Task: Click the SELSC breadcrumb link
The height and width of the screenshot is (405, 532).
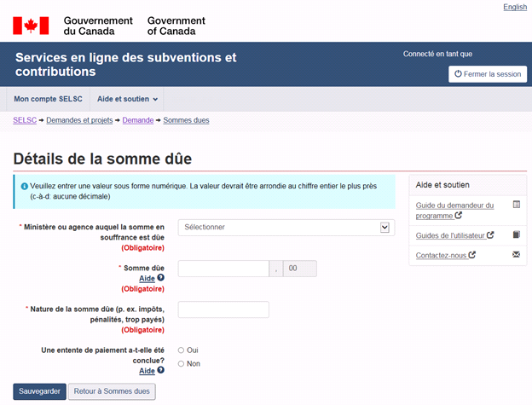Action: click(x=25, y=120)
